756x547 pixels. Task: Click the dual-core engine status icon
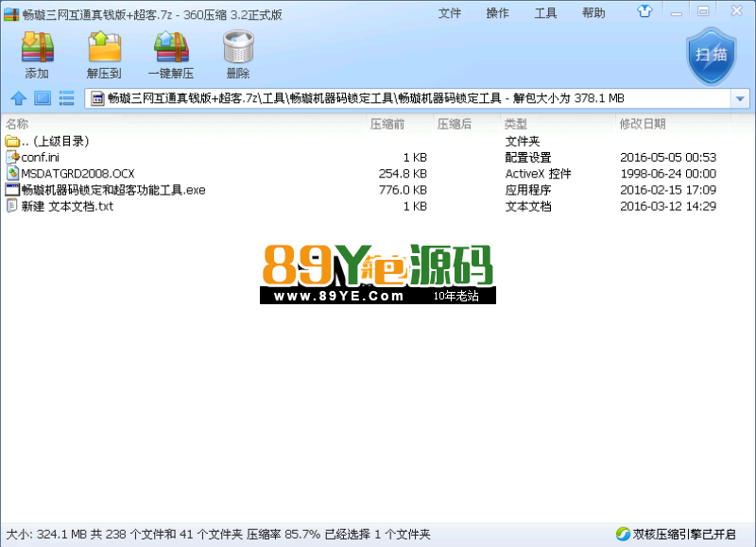[x=623, y=534]
